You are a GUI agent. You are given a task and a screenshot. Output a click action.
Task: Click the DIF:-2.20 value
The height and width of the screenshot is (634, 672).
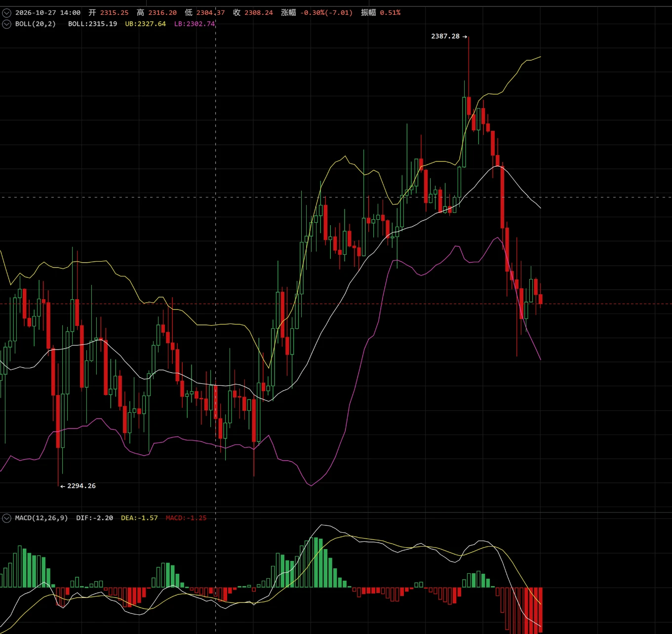(94, 518)
